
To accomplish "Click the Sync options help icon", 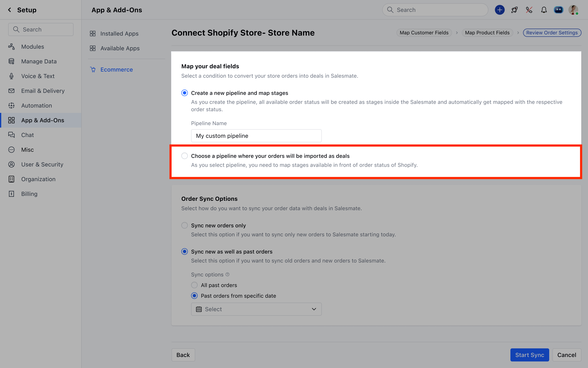I will [x=227, y=274].
